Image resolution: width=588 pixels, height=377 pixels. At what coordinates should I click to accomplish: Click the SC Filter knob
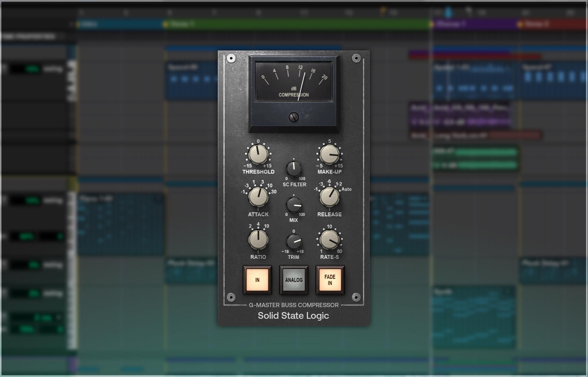point(294,169)
